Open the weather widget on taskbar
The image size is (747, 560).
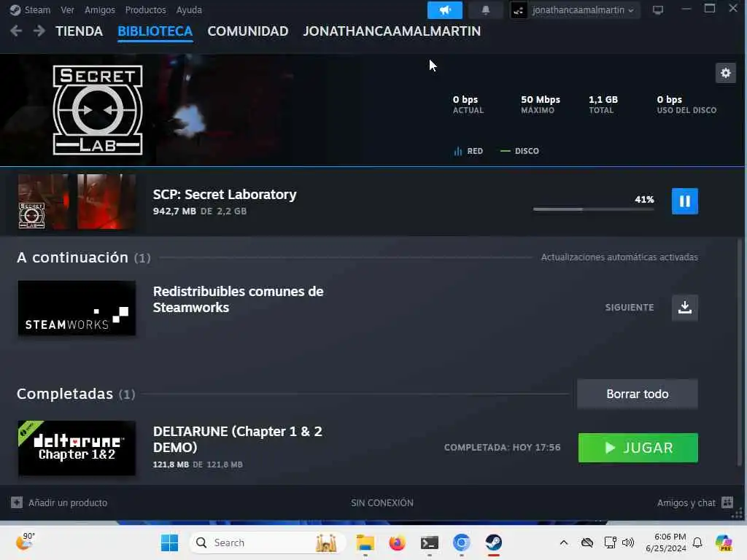pos(25,542)
